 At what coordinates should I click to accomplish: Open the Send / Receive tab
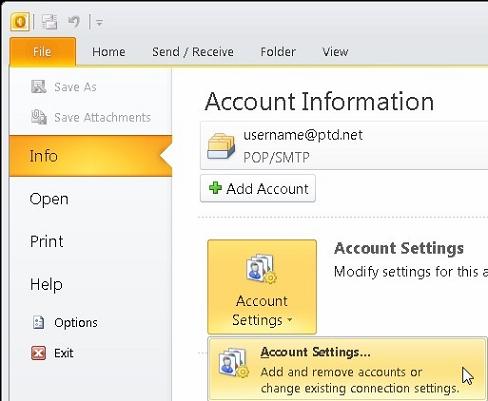click(193, 52)
